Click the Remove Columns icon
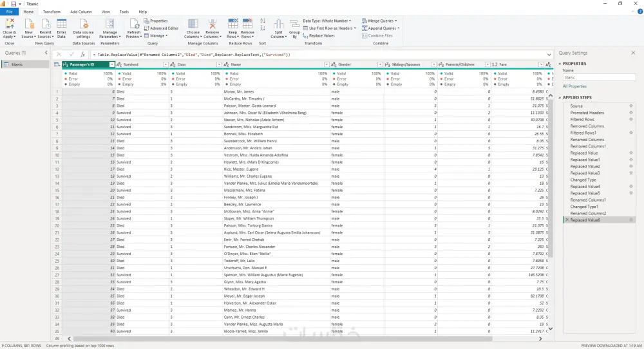This screenshot has width=644, height=349. coord(213,24)
